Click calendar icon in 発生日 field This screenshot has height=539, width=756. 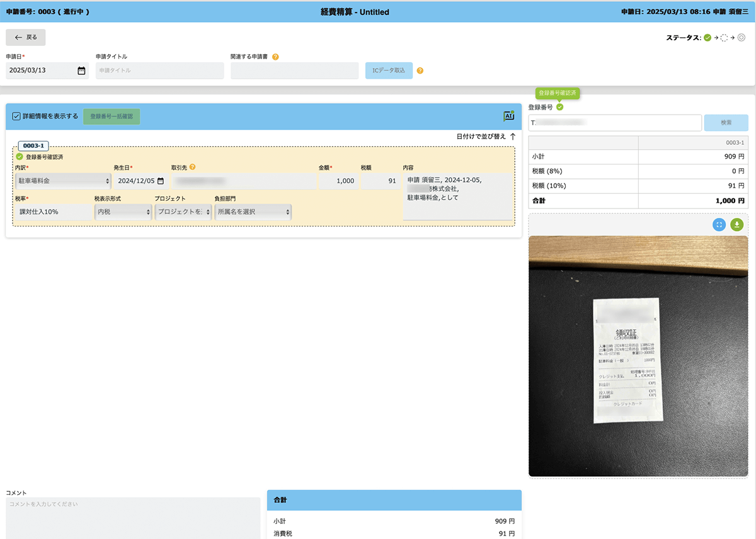161,181
